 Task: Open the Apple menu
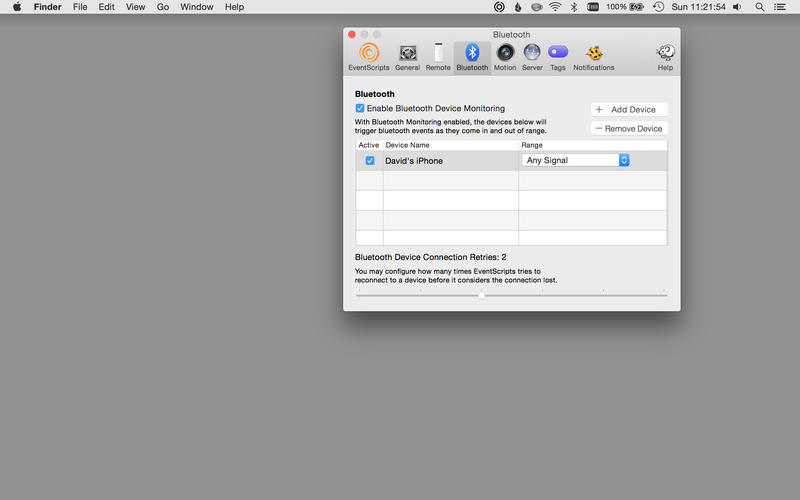tap(16, 7)
